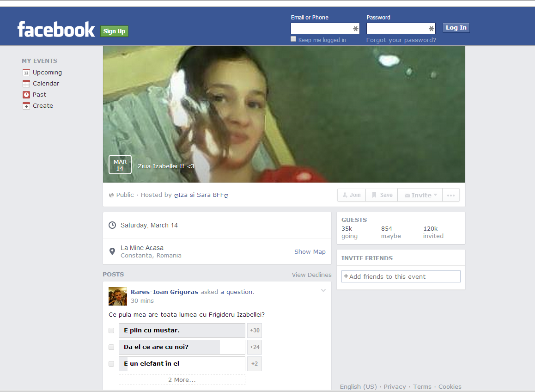Expand '2 More...' poll options

[x=182, y=380]
